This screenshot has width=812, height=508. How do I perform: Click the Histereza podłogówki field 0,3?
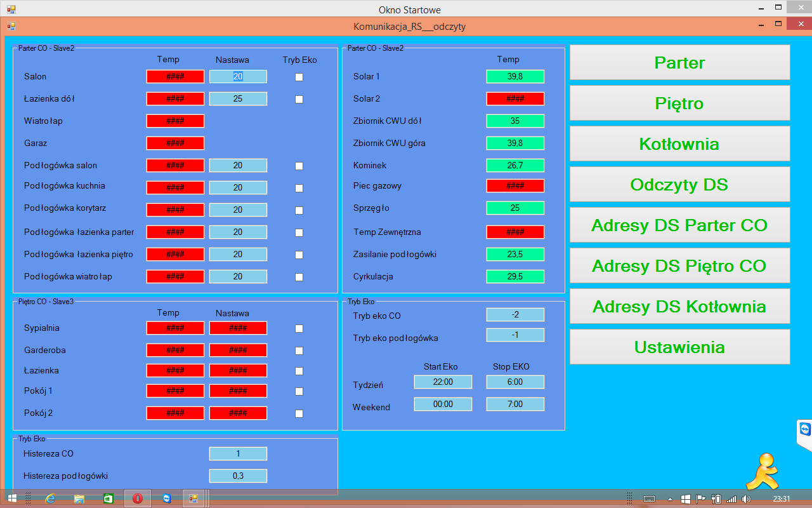[x=238, y=476]
